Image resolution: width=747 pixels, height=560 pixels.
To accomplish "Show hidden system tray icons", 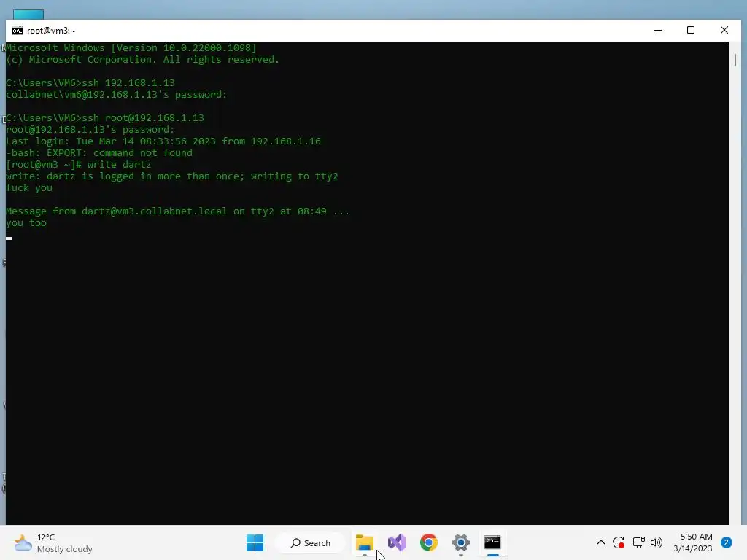I will coord(601,542).
